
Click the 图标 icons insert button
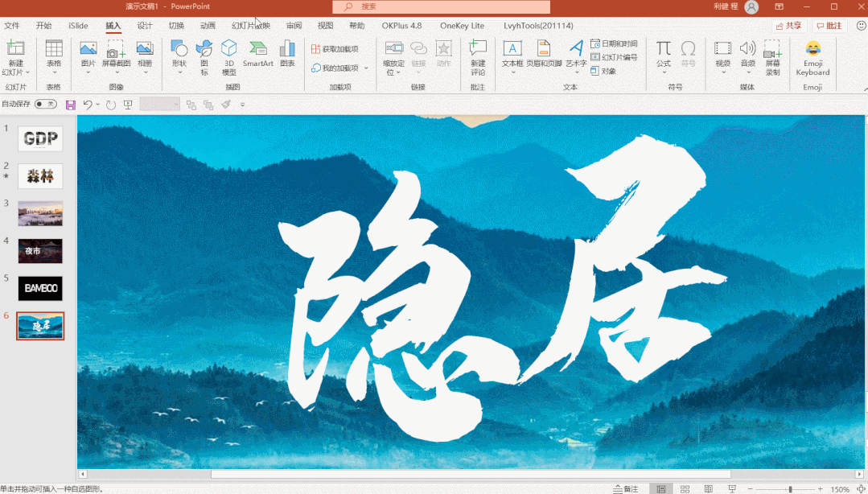204,58
